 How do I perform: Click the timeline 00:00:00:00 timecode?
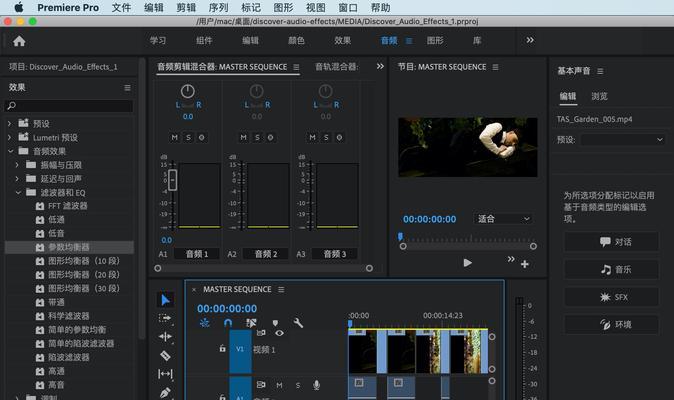(227, 308)
